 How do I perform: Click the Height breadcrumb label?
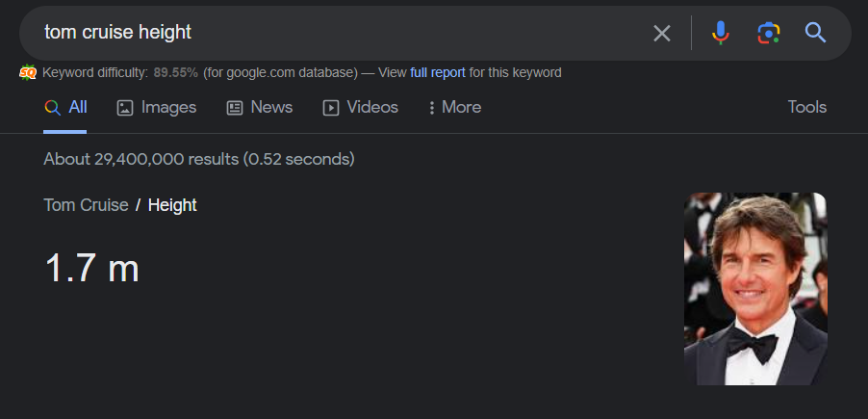[172, 205]
